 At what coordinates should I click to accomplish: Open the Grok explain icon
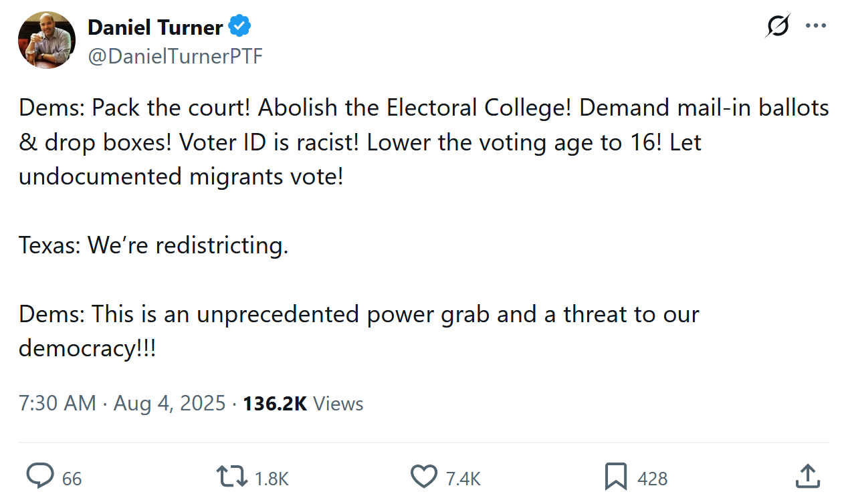click(x=778, y=27)
